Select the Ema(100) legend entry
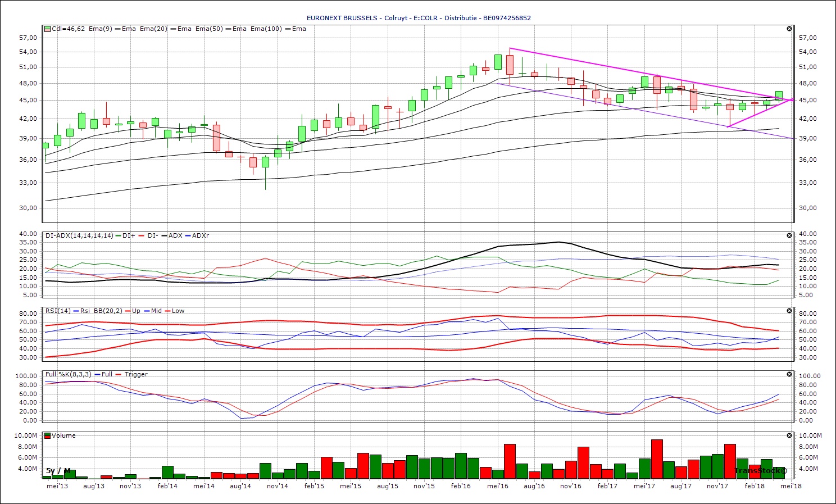The width and height of the screenshot is (836, 504). tap(266, 29)
